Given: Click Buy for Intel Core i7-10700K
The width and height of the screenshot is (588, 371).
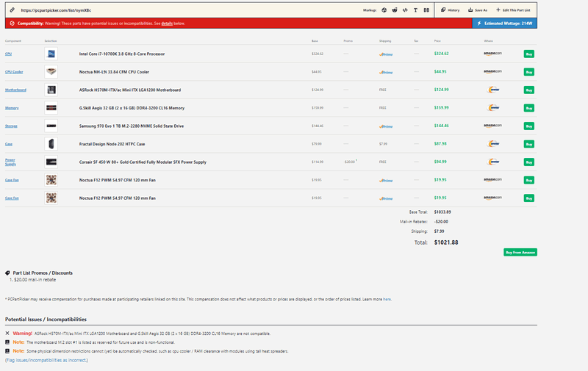Looking at the screenshot, I should tap(528, 54).
